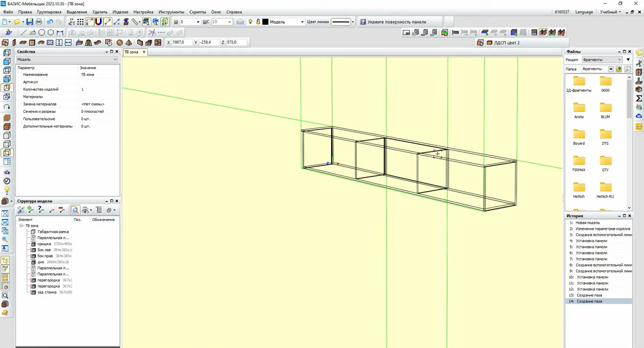644x348 pixels.
Task: Toggle the highlighted groove creation button
Action: pyautogui.click(x=543, y=33)
